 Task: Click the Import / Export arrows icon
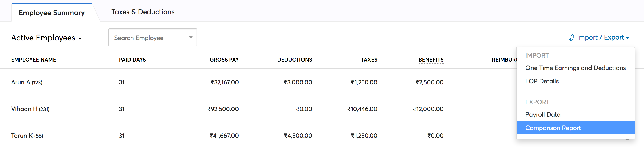(571, 38)
